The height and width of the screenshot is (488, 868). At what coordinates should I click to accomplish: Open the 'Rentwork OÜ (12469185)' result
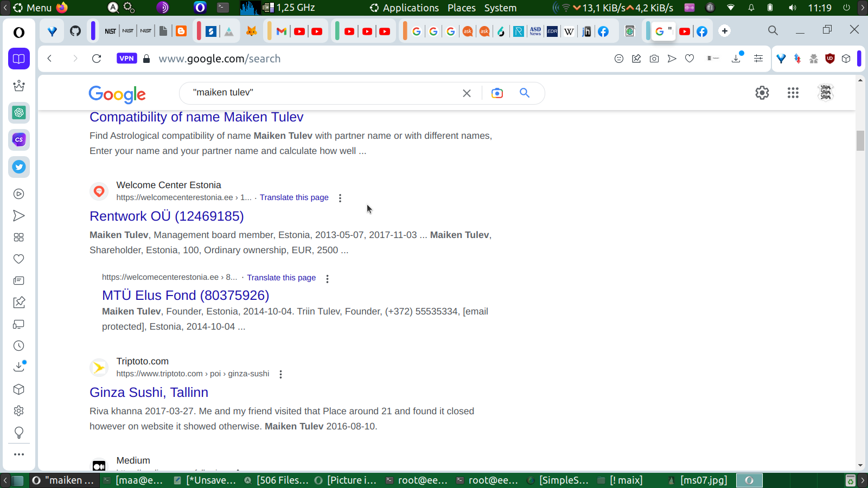point(167,216)
